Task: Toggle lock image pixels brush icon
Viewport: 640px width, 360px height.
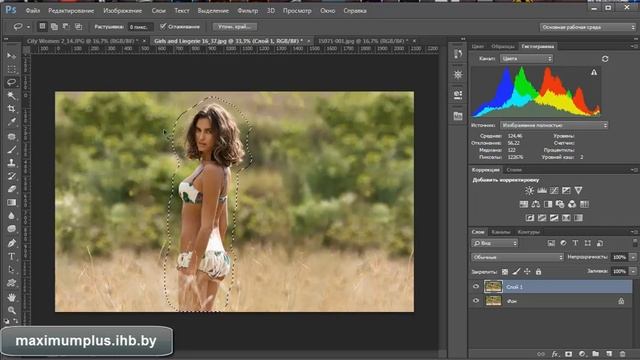Action: (516, 271)
